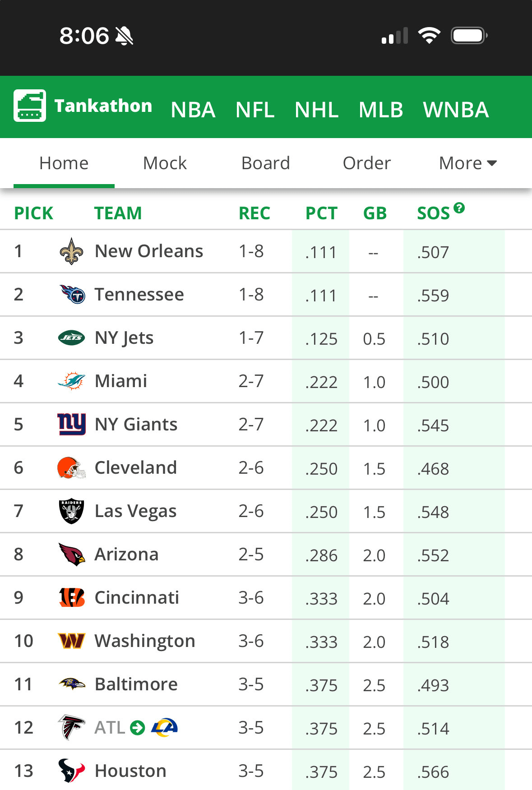Click the Houston team name
The image size is (532, 790).
130,771
